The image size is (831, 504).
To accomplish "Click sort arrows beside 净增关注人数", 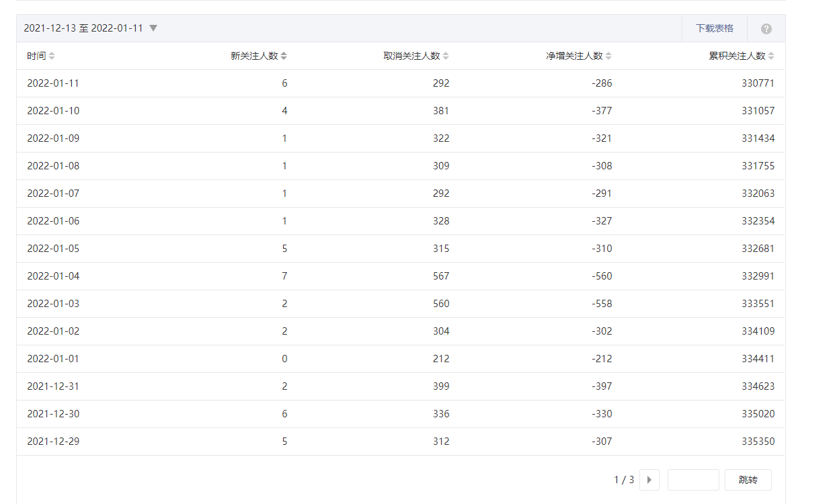I will click(x=608, y=56).
